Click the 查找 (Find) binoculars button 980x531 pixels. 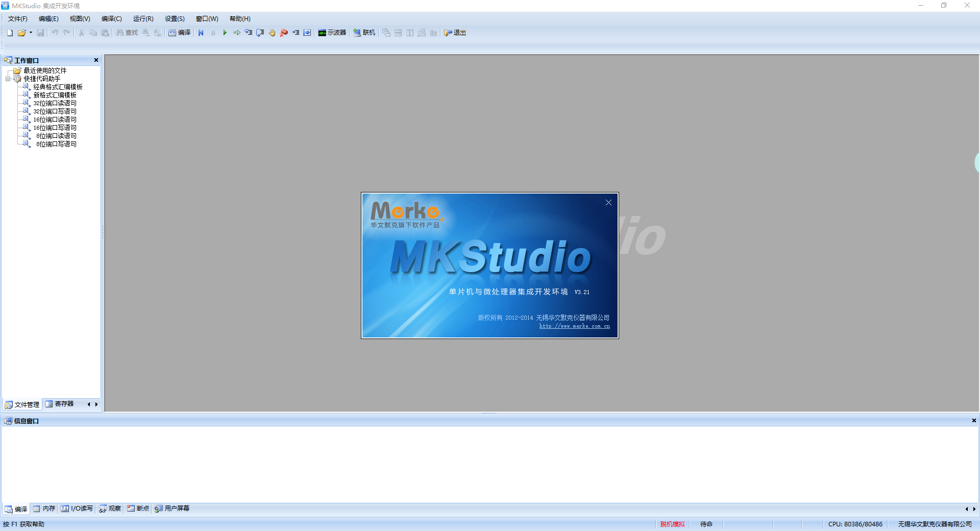(x=127, y=33)
